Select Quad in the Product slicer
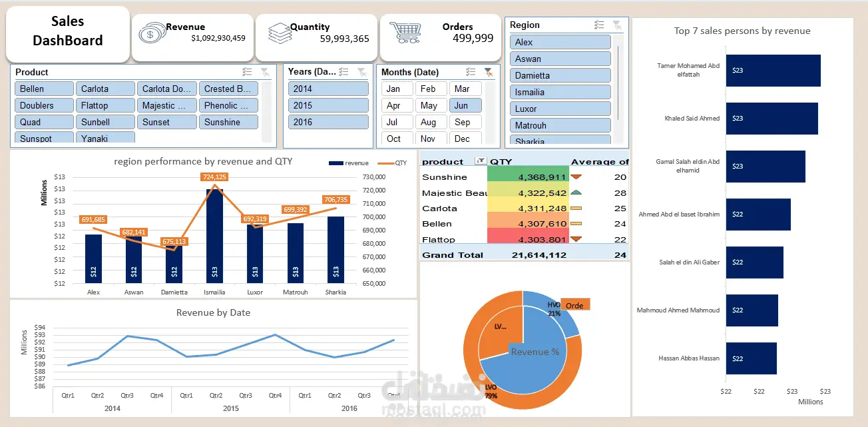The image size is (868, 427). click(x=44, y=122)
